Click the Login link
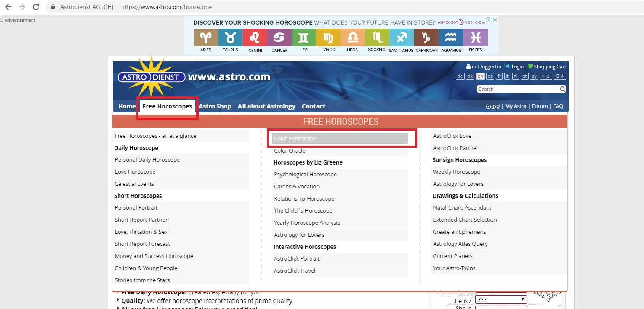 (514, 67)
